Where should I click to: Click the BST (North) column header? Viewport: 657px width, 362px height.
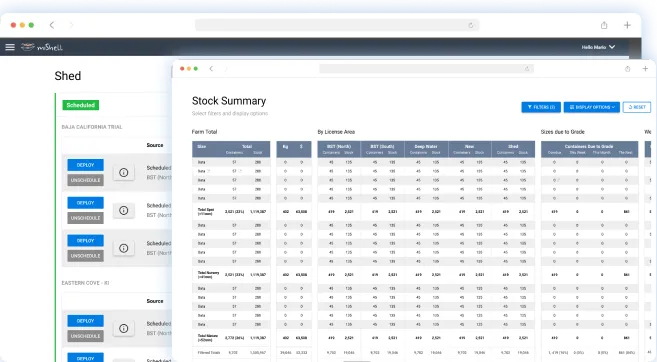(x=339, y=147)
